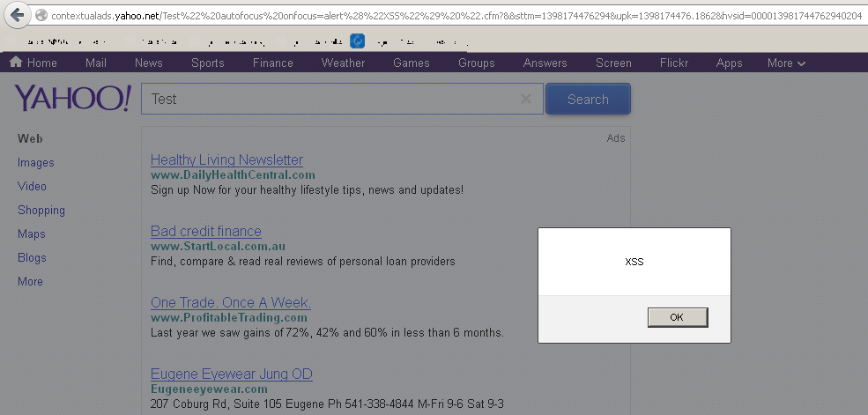Click the '207 Coburg Rd, Suite 105' address text
Viewport: 868px width, 415px height.
pos(327,404)
